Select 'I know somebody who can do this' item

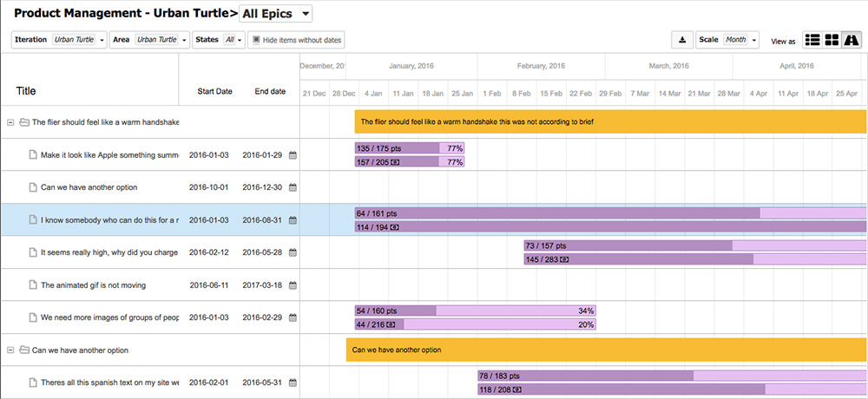[x=109, y=220]
